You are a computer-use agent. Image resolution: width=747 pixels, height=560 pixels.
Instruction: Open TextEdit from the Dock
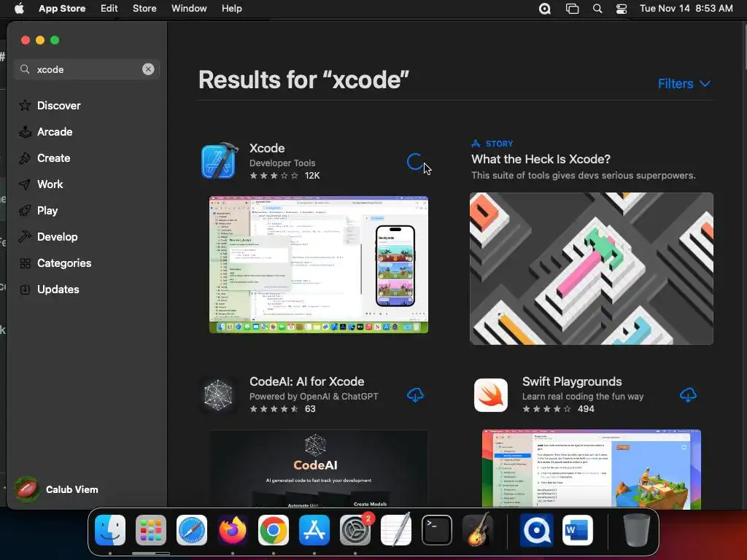coord(396,530)
